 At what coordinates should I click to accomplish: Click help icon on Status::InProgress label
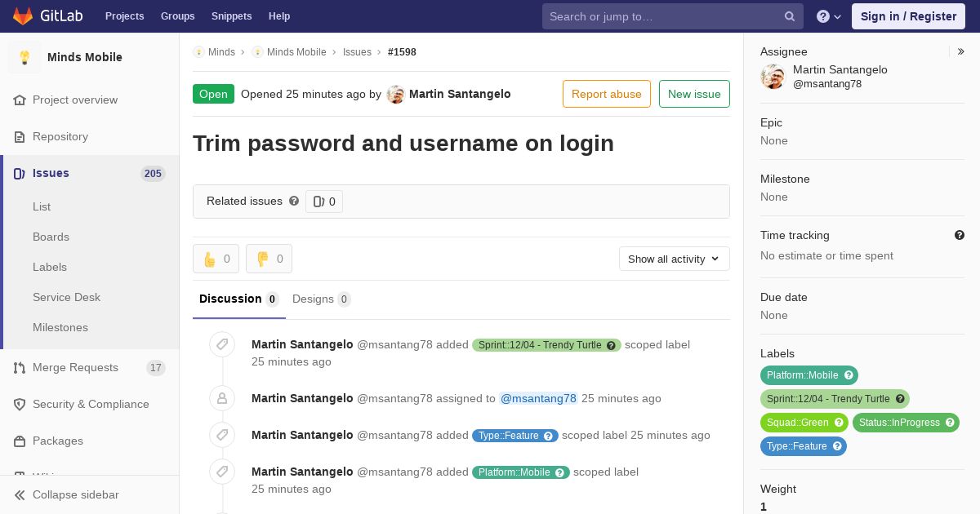click(950, 423)
